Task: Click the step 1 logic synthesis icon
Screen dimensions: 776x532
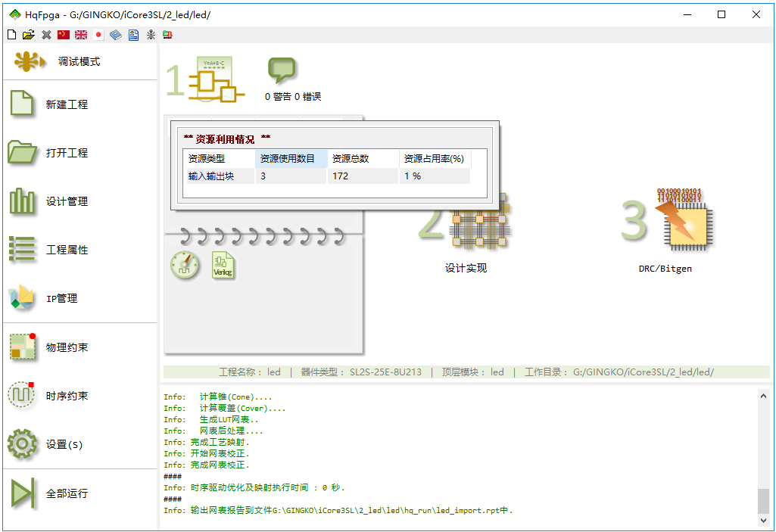Action: [x=216, y=80]
